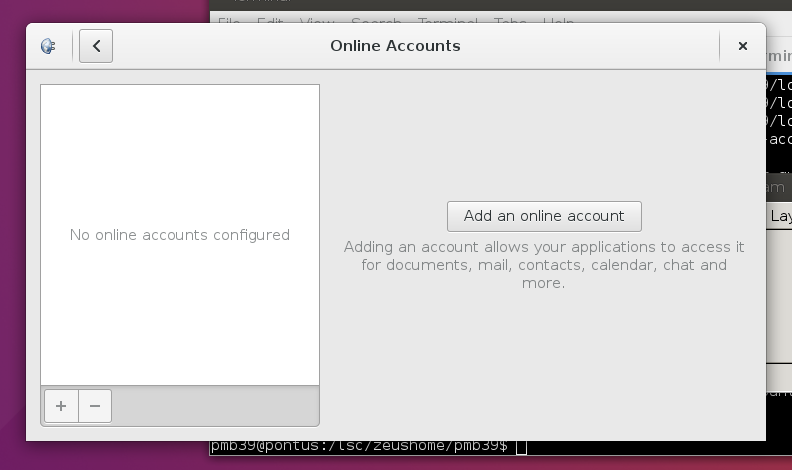Close the Online Accounts window
792x470 pixels.
[x=742, y=46]
